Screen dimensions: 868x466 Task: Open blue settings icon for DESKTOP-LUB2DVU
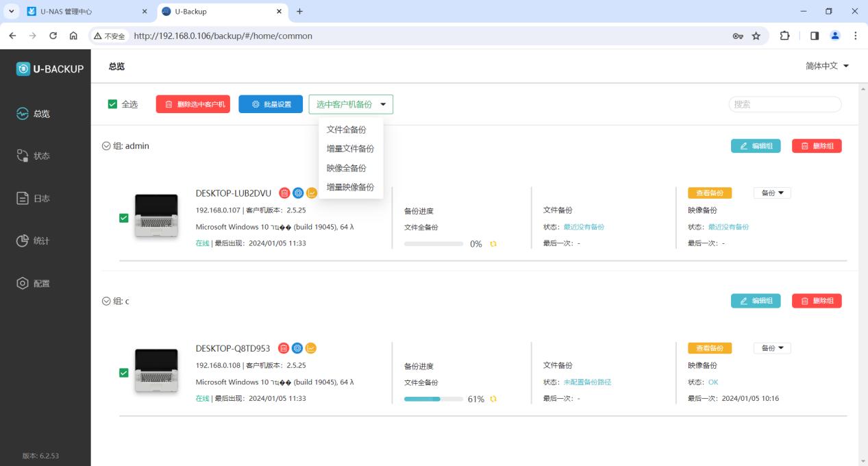pos(298,193)
